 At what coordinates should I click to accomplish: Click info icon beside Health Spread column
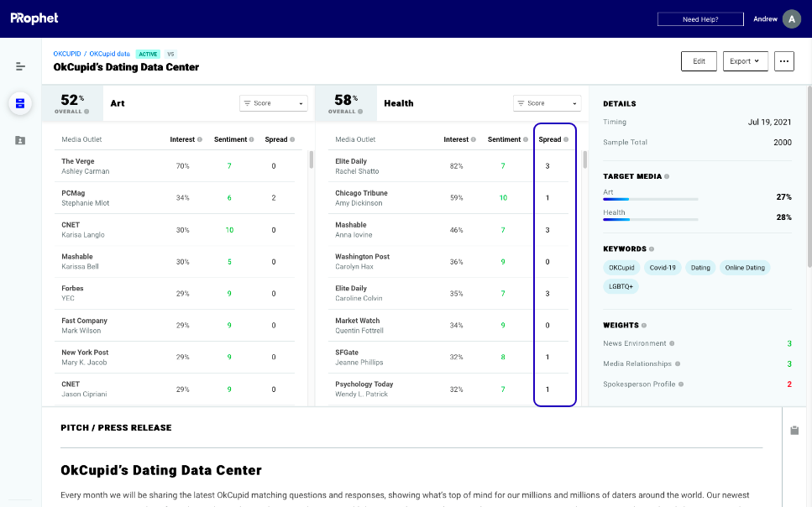(566, 139)
